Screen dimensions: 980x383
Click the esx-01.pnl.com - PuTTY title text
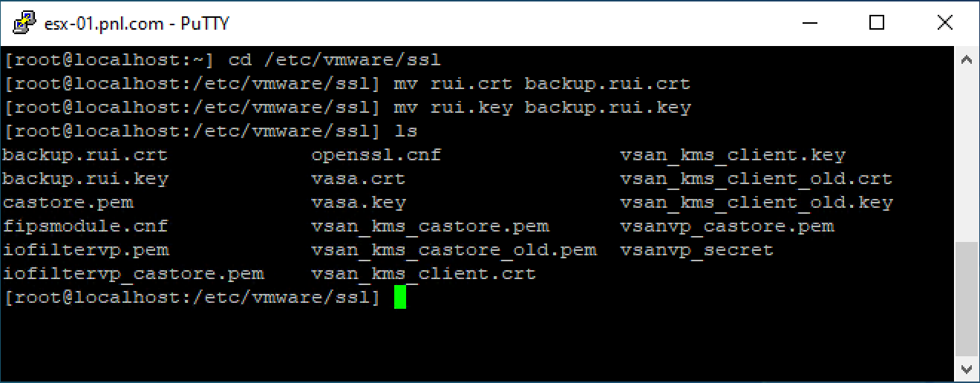coord(137,24)
